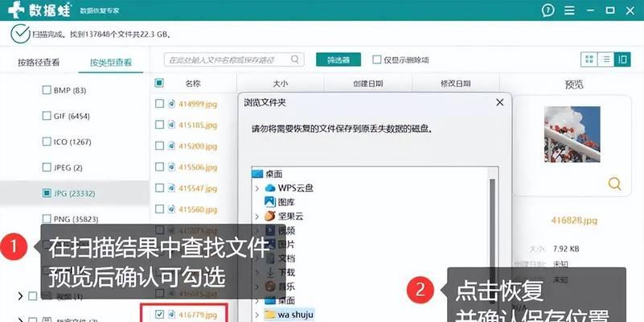Click the 图库 gallery icon
Screen dimensions: 644x322
[270, 202]
